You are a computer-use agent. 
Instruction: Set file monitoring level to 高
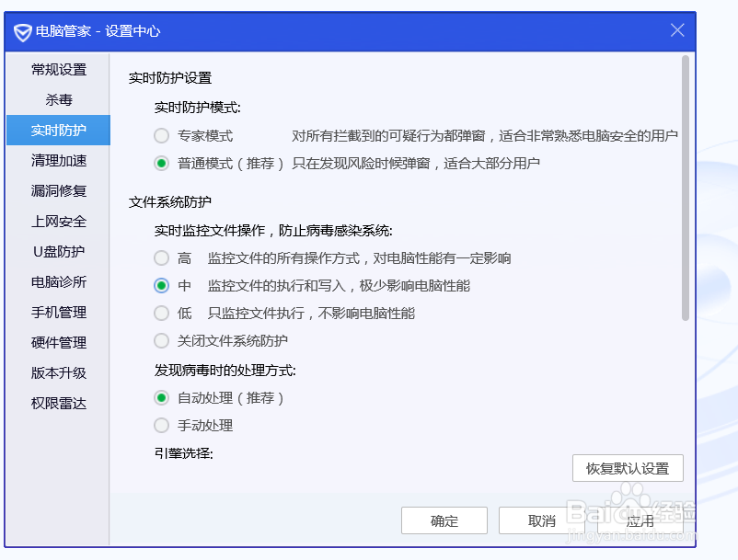pos(161,258)
